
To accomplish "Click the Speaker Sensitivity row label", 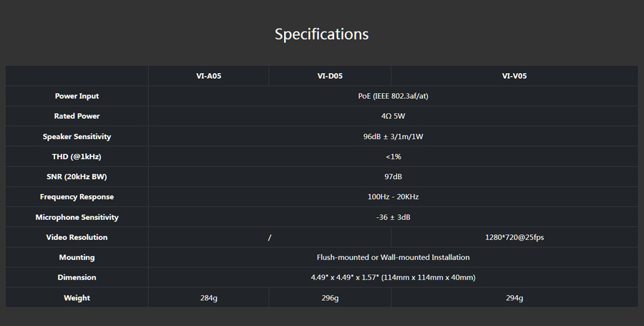I will pos(77,136).
